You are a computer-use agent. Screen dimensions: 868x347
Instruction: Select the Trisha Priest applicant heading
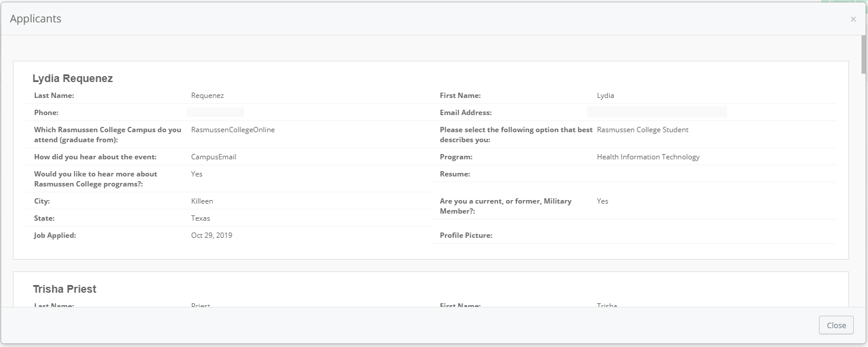point(65,289)
